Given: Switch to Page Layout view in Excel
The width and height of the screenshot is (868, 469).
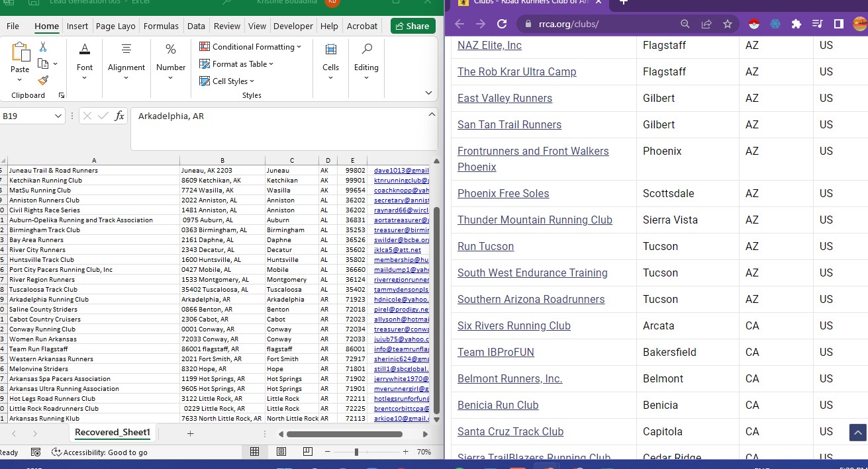Looking at the screenshot, I should click(281, 452).
